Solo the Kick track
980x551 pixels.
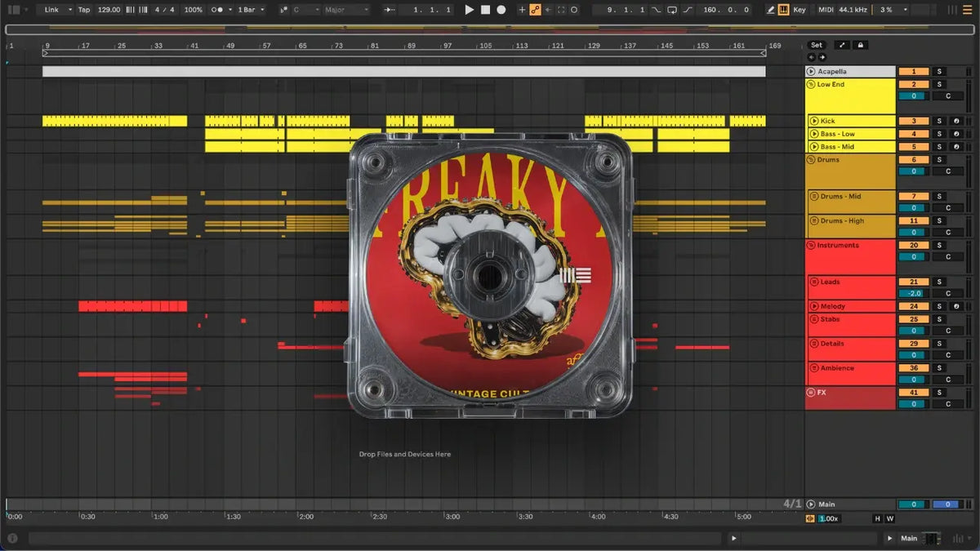[939, 121]
